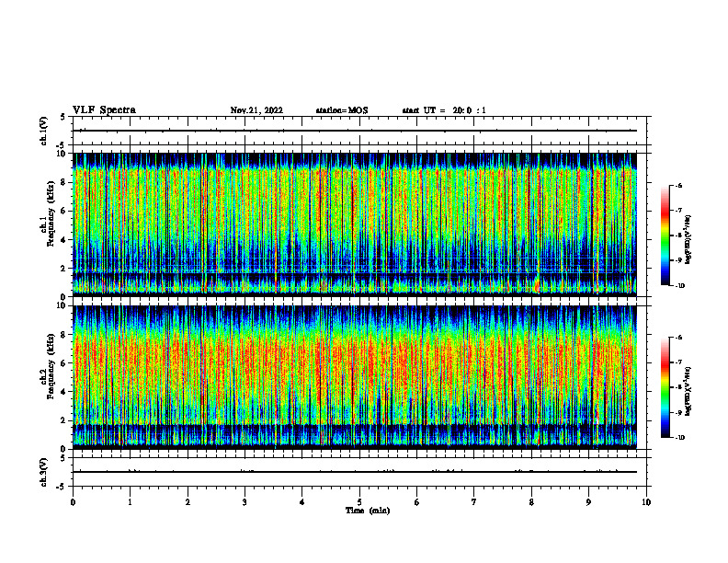Click the ch.2 spectrogram panel
Viewport: 728px width, 563px height.
[355, 377]
